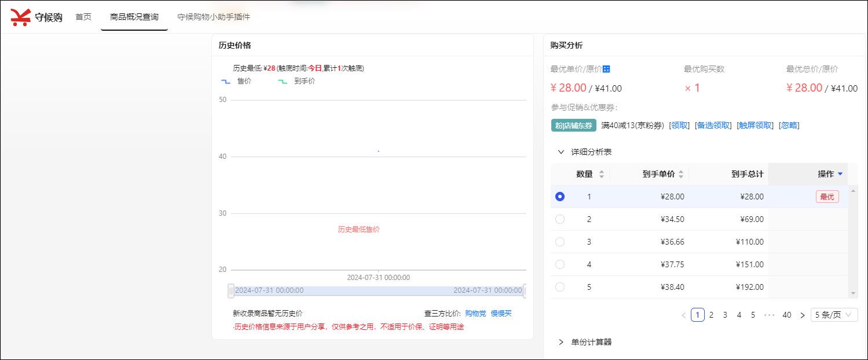Click left handle of chart time range slider
868x360 pixels.
click(x=231, y=290)
